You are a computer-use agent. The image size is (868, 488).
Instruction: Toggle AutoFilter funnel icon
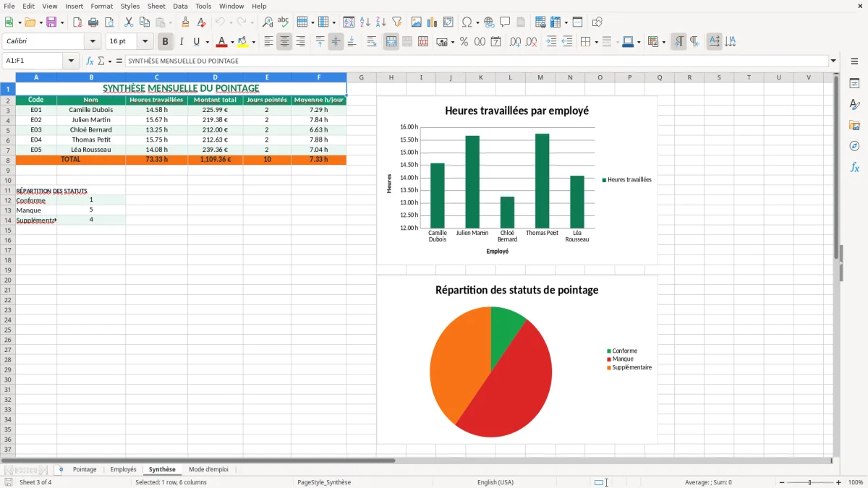click(397, 22)
